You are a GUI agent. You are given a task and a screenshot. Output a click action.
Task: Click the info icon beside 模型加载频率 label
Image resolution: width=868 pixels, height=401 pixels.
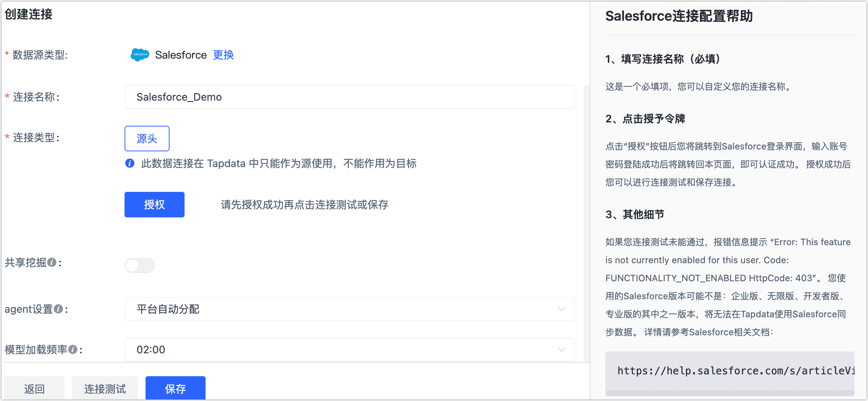click(x=74, y=349)
